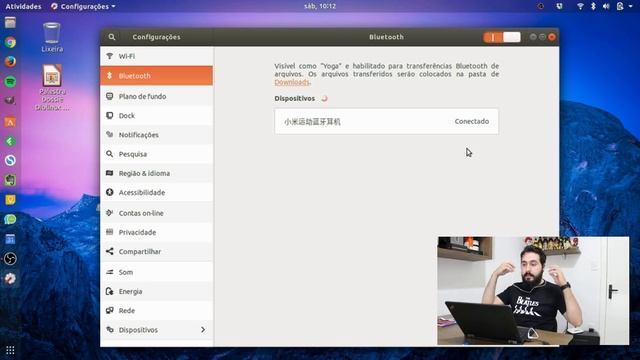The image size is (640, 360).
Task: Open Notificações settings panel
Action: point(156,135)
